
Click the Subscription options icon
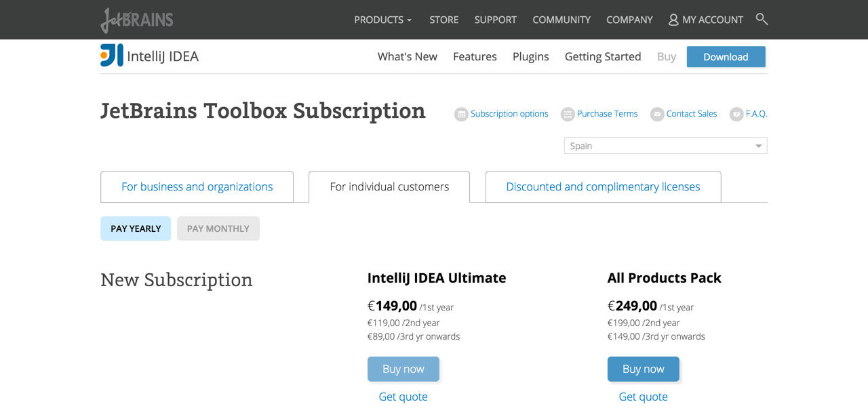click(461, 115)
